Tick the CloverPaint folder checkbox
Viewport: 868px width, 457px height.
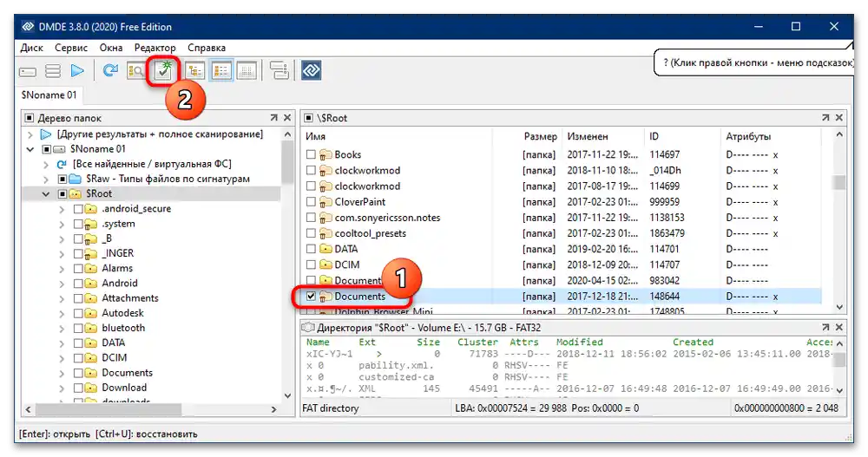coord(311,202)
